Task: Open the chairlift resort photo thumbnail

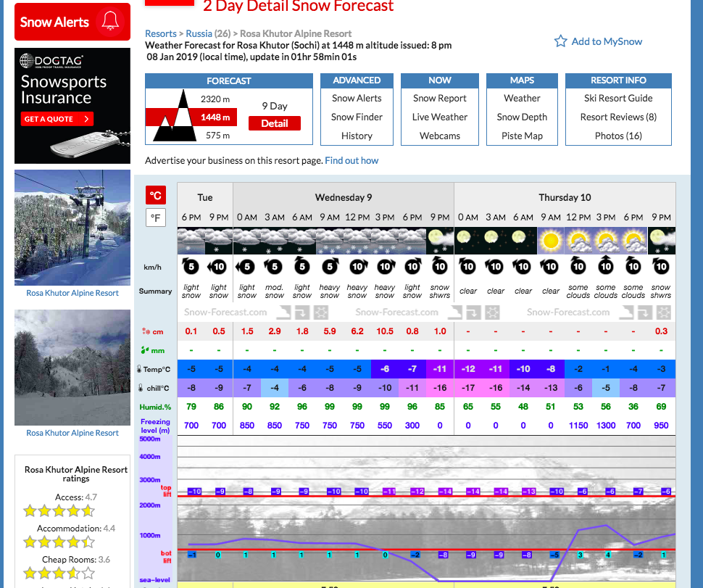Action: 72,228
